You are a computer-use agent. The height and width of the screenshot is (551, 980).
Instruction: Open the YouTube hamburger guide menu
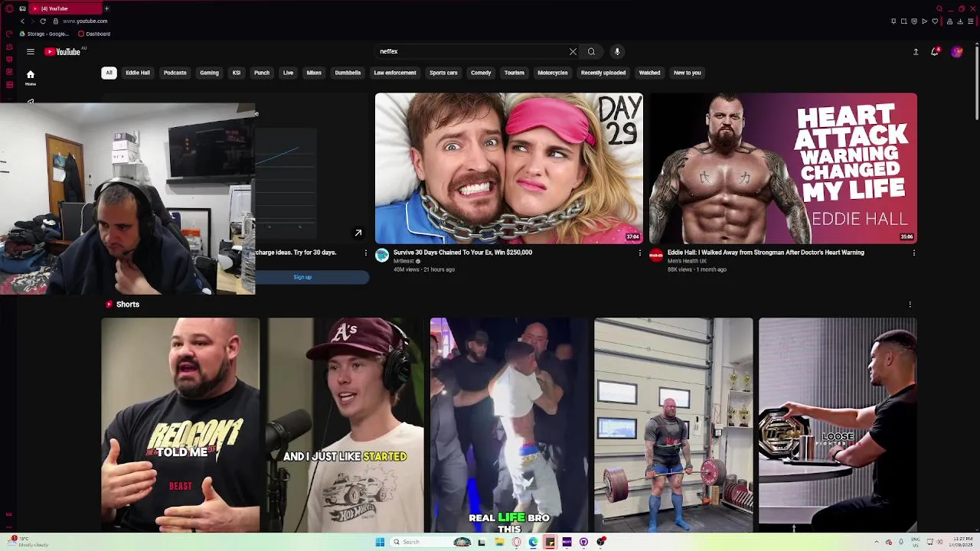pyautogui.click(x=31, y=51)
